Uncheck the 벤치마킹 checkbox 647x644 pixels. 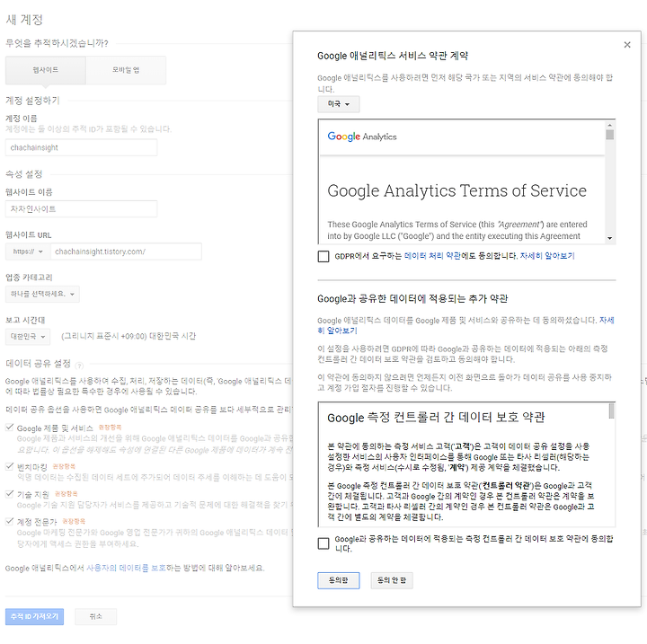coord(10,466)
